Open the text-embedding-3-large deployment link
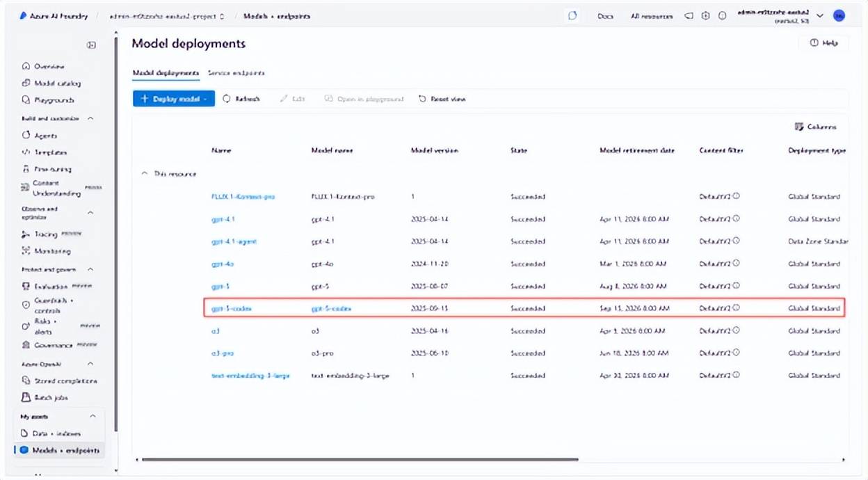 250,376
